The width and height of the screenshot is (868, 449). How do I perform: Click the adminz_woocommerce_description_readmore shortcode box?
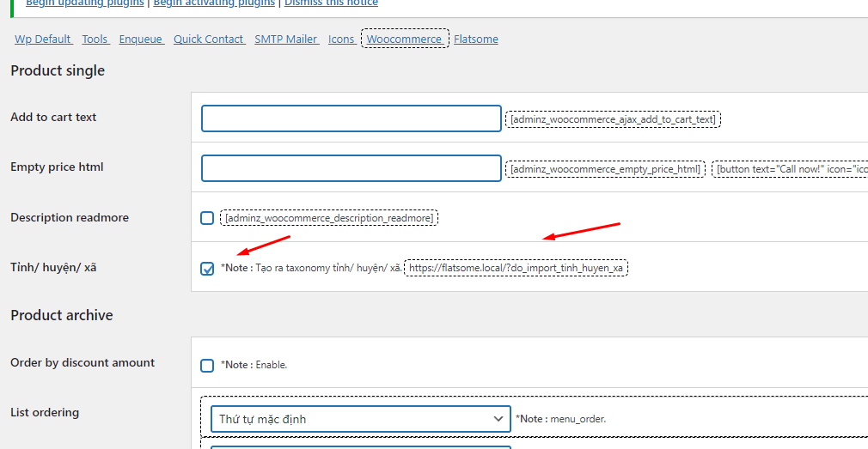(x=329, y=218)
